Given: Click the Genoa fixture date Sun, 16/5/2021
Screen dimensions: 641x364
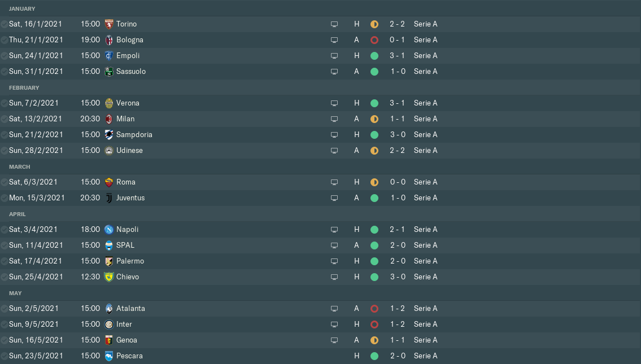Looking at the screenshot, I should 34,340.
